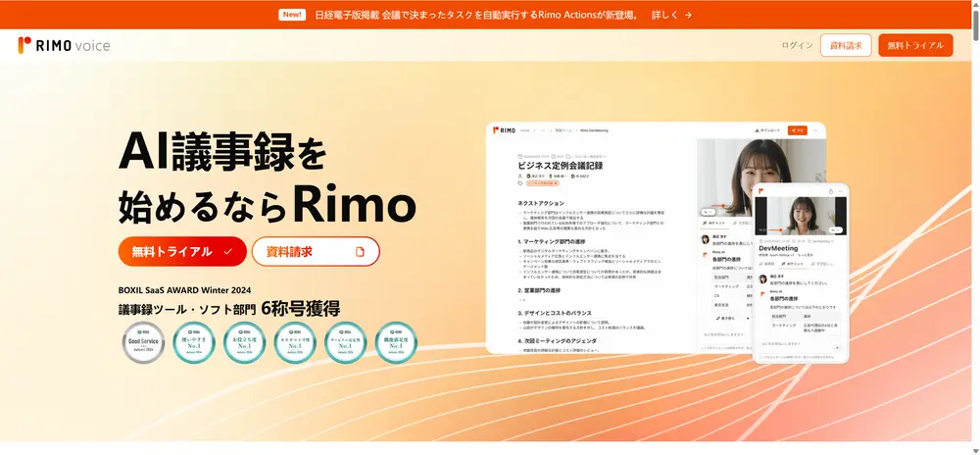Screen dimensions: 980x455
Task: Click the RIMO voice logo
Action: tap(64, 45)
